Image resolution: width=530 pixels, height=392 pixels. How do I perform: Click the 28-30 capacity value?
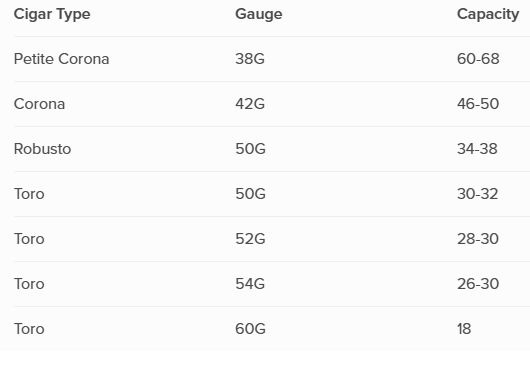[x=478, y=239]
